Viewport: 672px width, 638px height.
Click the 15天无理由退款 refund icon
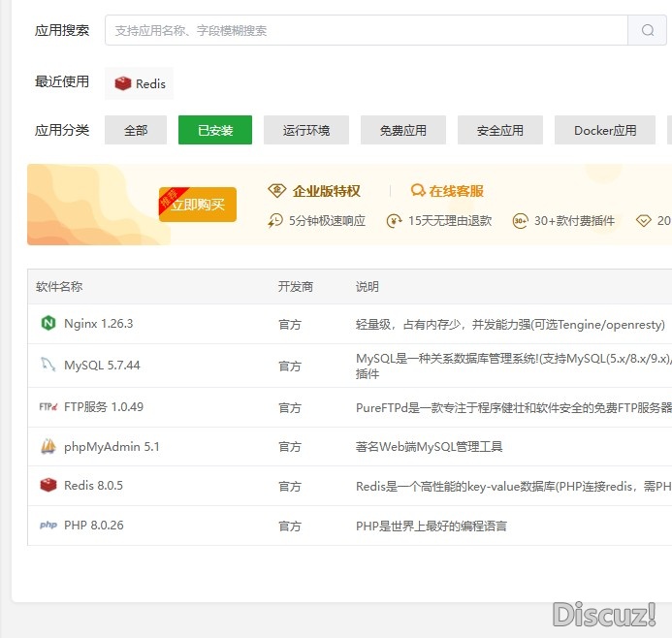[x=394, y=221]
